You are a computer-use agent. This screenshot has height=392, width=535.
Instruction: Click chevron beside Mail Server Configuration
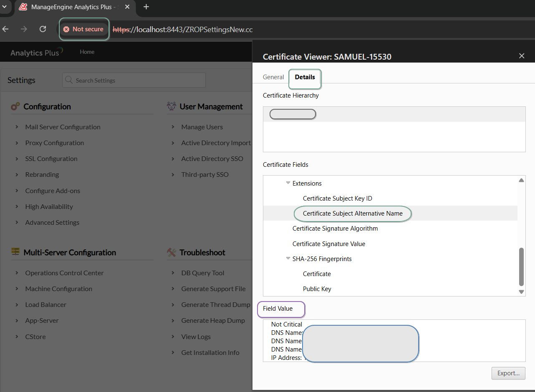tap(17, 127)
